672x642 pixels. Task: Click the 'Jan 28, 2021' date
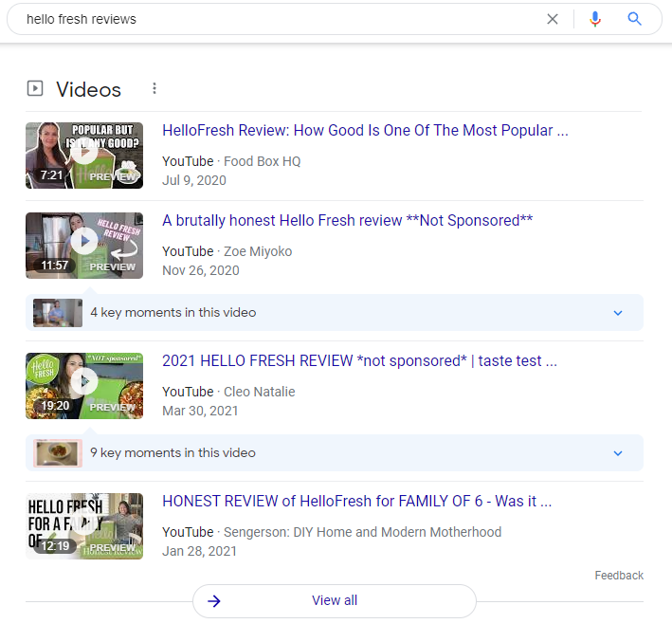199,551
